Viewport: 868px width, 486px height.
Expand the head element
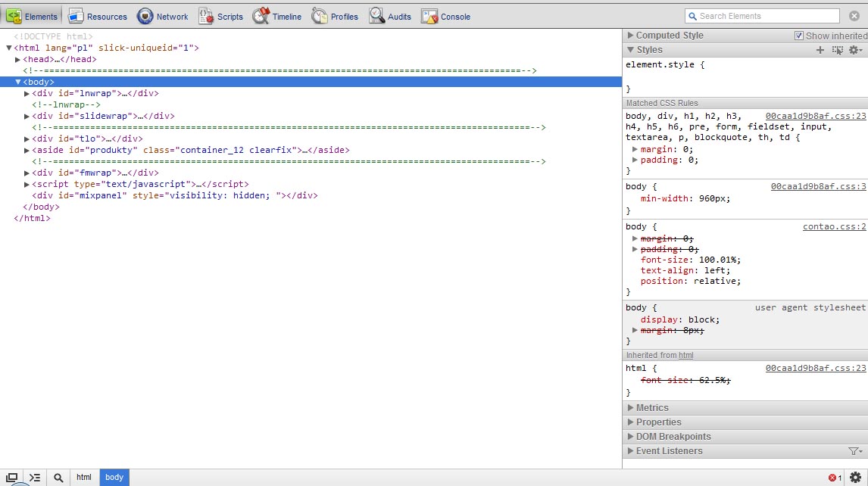click(17, 59)
